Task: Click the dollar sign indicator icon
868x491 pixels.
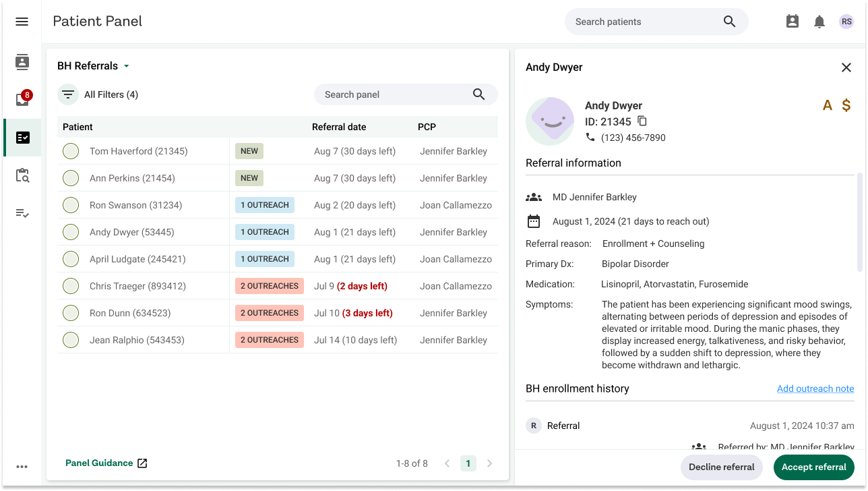Action: pos(846,105)
